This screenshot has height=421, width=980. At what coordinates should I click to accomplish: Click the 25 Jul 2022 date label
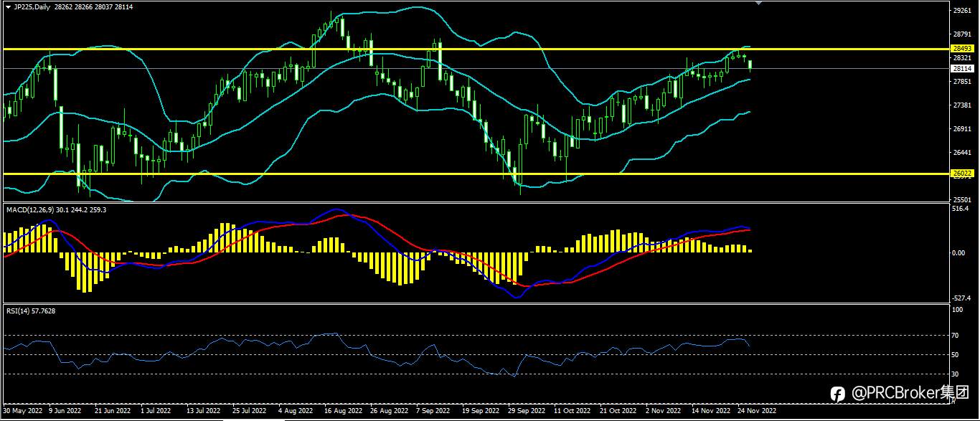click(x=249, y=412)
